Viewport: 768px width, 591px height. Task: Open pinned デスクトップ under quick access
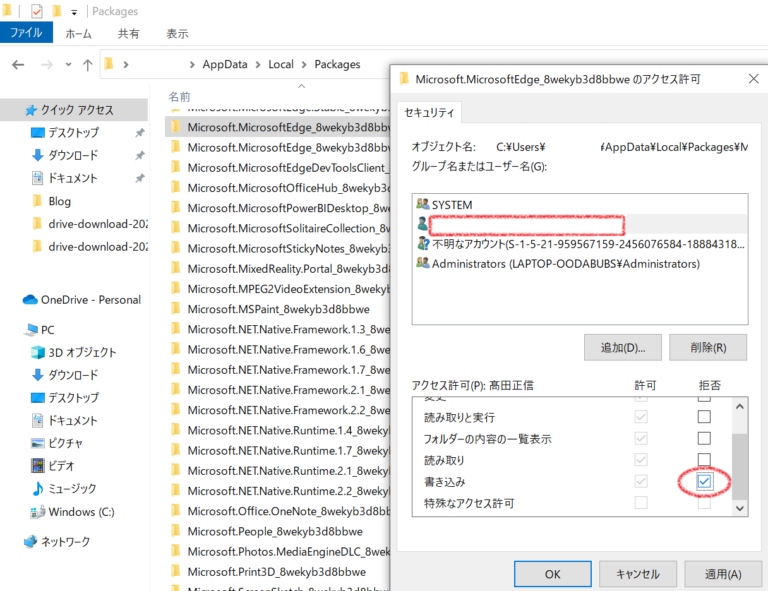[x=73, y=132]
